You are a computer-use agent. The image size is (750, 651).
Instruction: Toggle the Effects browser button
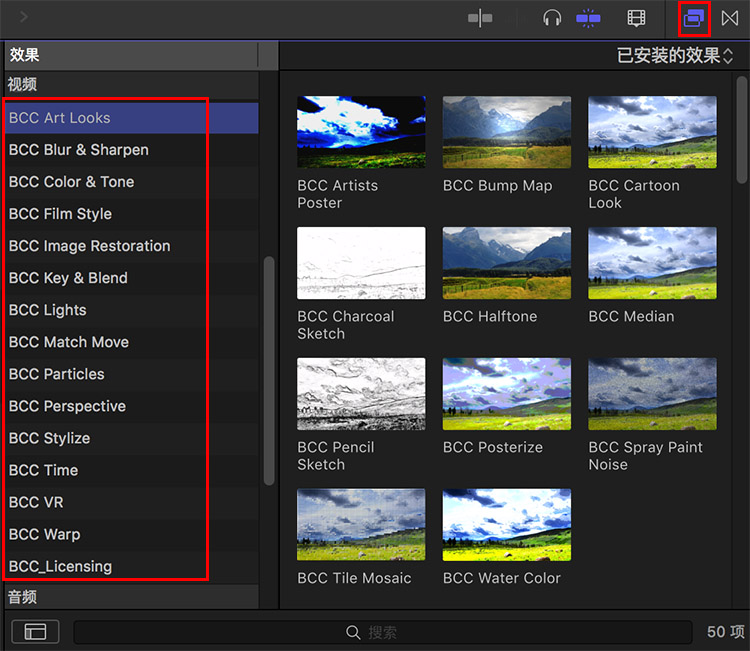click(694, 18)
